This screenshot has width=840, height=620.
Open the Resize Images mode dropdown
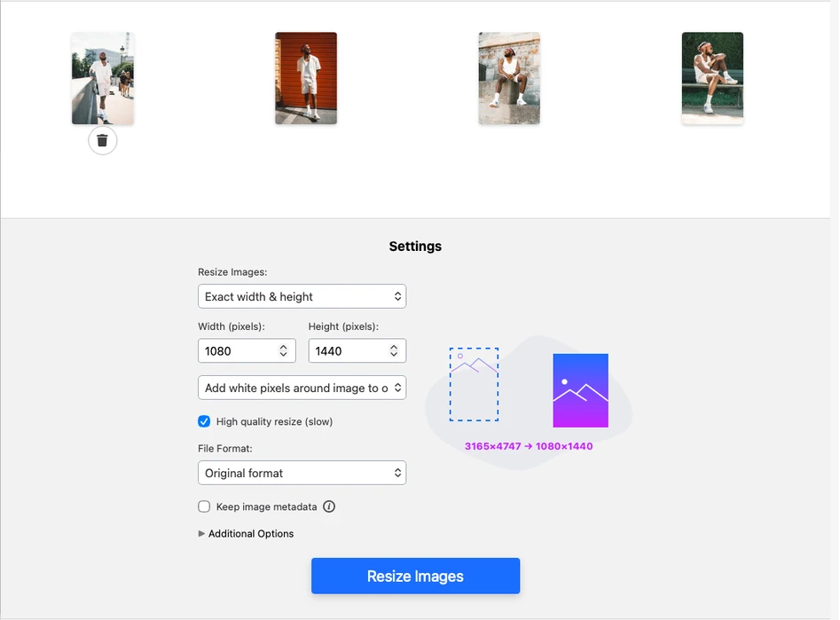[x=302, y=296]
